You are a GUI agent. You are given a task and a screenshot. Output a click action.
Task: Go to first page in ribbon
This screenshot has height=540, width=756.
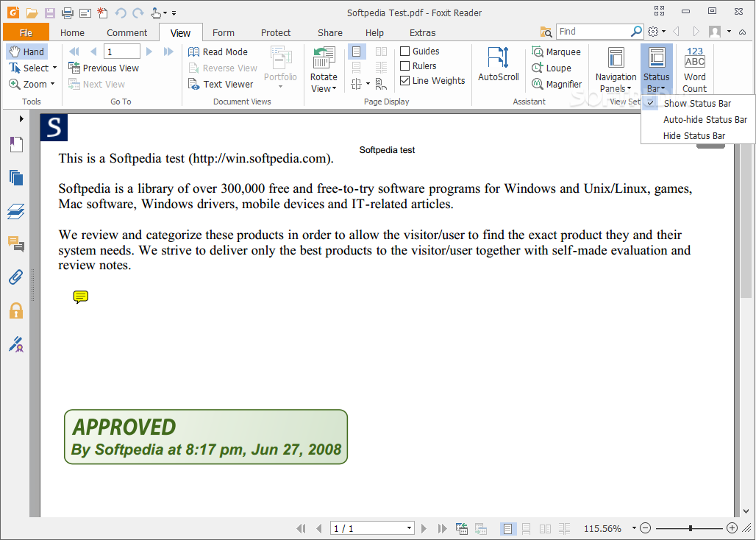74,51
